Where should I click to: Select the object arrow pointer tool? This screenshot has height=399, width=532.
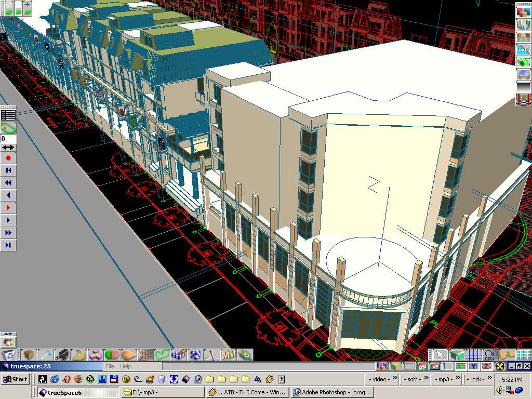440,355
